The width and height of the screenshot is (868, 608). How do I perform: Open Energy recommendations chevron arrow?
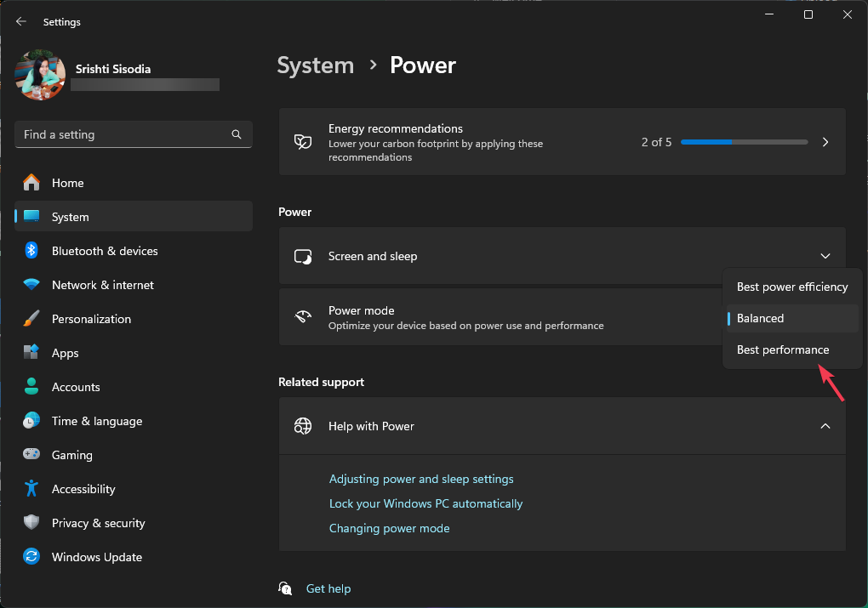tap(825, 142)
